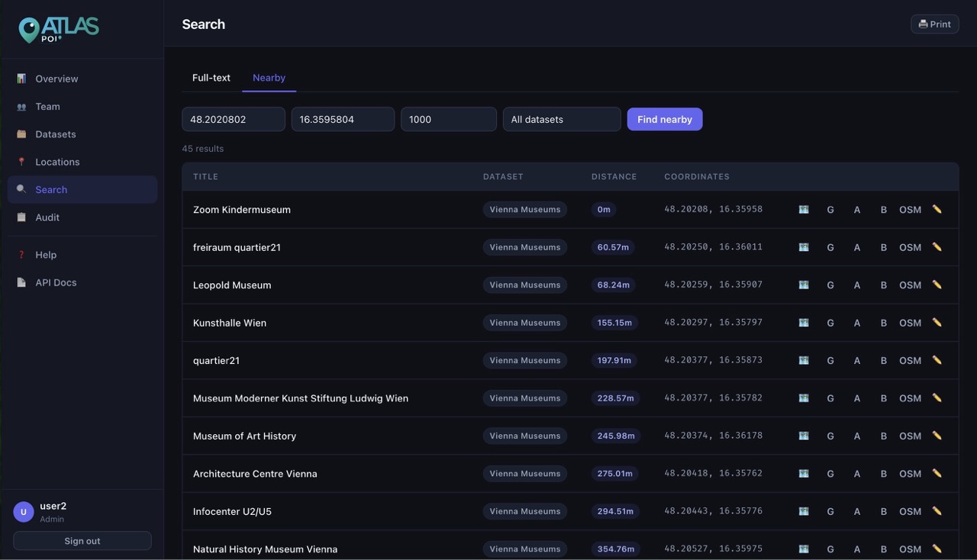This screenshot has height=560, width=977.
Task: Click the COORDINATES column header
Action: [x=697, y=176]
